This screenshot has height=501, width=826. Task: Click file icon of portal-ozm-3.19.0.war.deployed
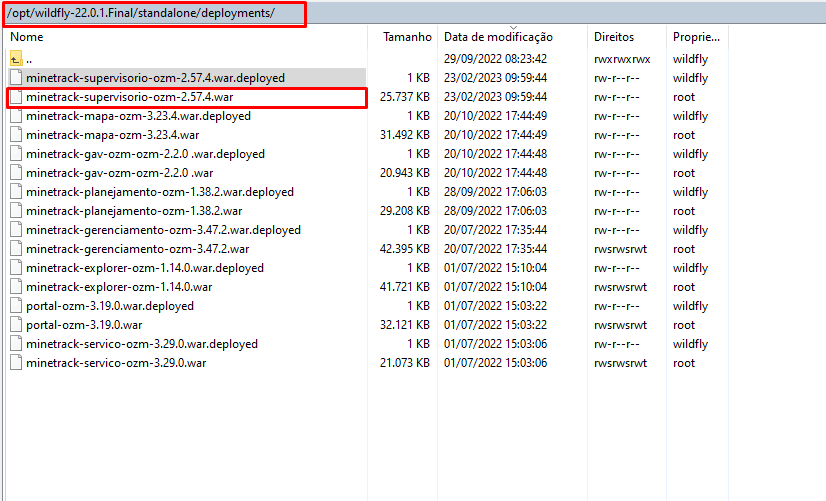click(16, 306)
